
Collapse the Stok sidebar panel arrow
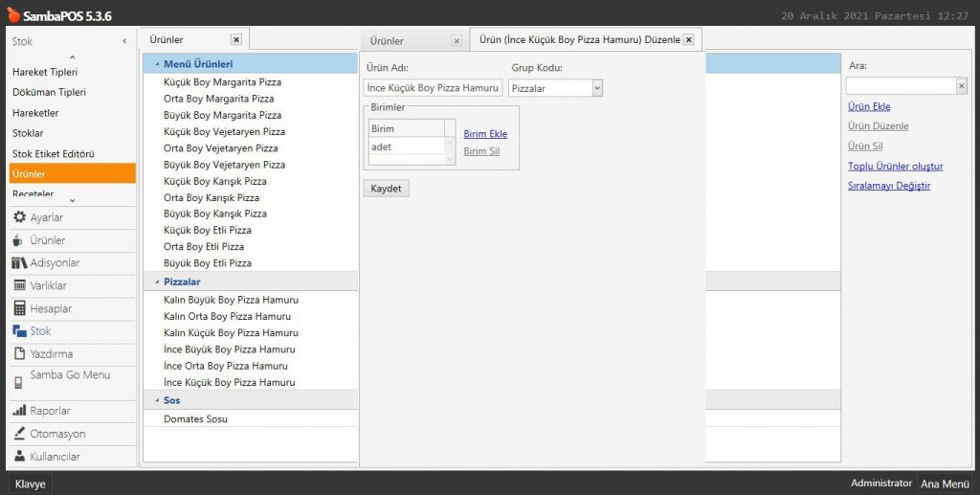pyautogui.click(x=124, y=41)
